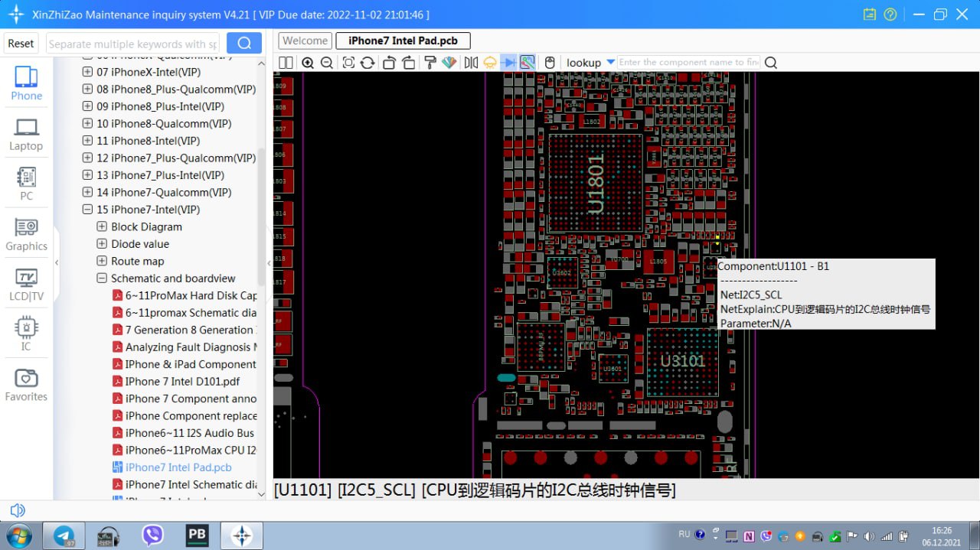Mirror the board horizontally
The width and height of the screenshot is (980, 550).
[471, 63]
